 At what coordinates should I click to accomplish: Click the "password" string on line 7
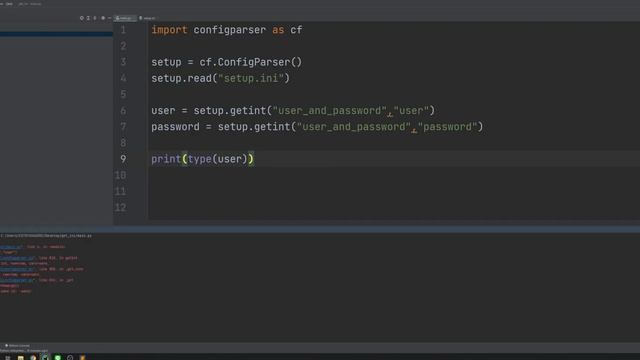[x=447, y=127]
